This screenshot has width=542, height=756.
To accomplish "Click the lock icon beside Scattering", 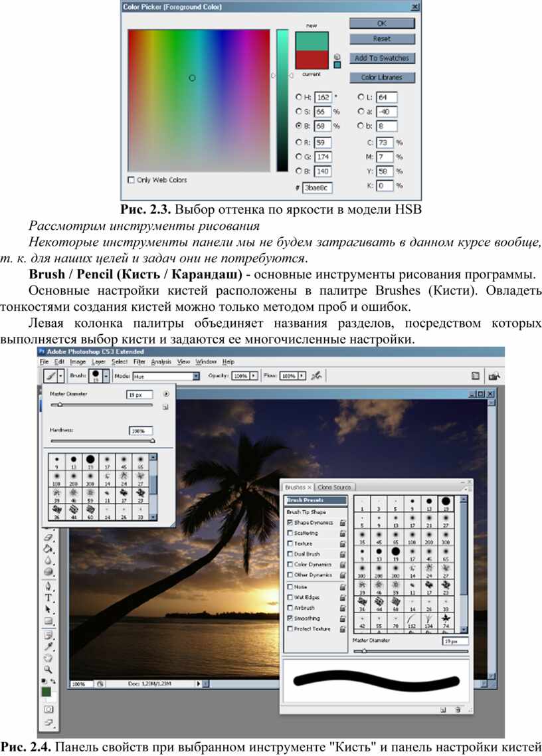I will tap(342, 533).
